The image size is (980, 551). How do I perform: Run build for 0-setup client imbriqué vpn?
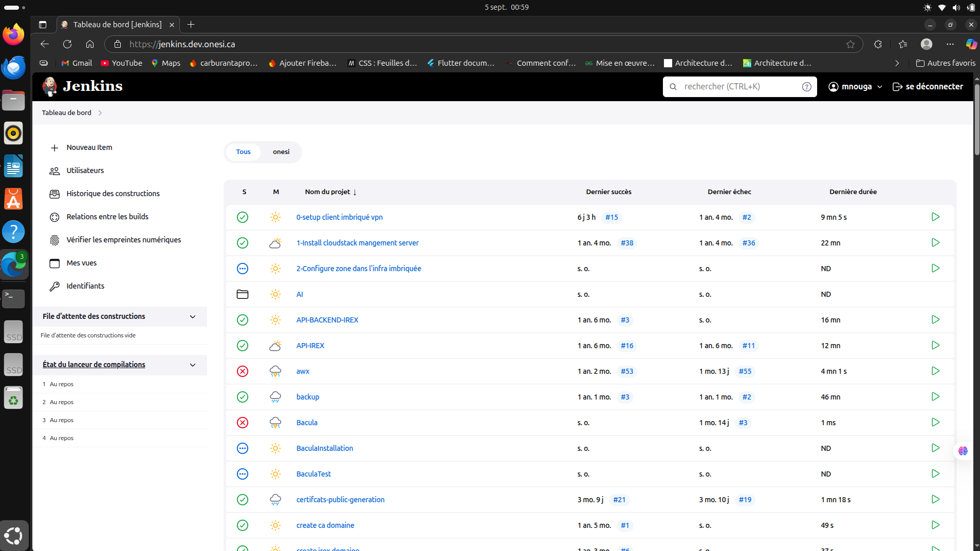pos(935,217)
